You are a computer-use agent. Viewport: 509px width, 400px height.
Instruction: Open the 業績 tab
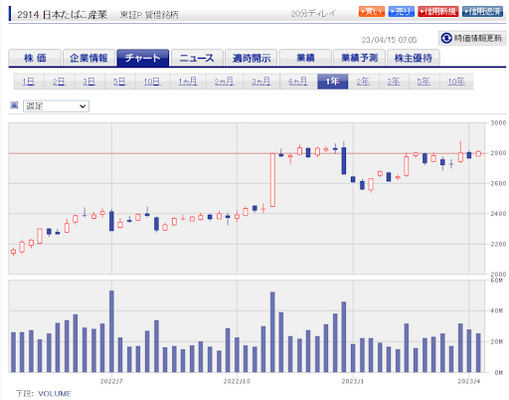(305, 58)
